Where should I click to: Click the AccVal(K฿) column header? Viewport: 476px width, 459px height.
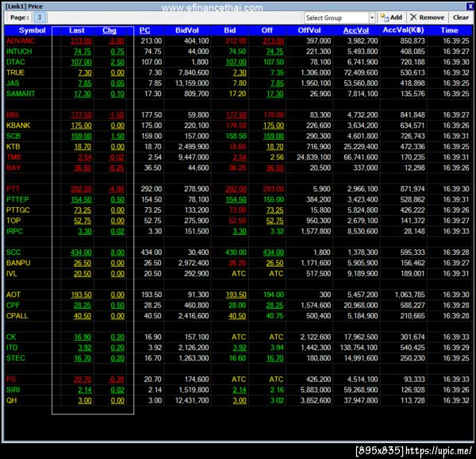(403, 30)
